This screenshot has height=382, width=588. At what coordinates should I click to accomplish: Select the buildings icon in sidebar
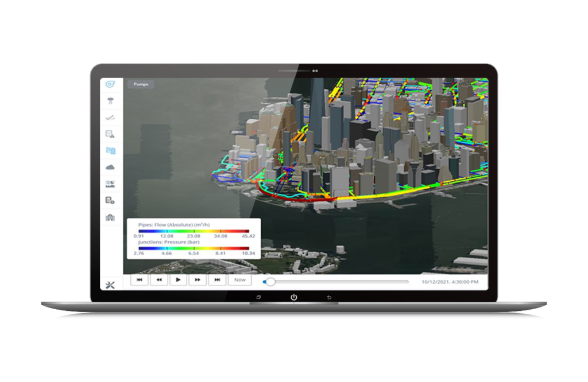tap(110, 217)
